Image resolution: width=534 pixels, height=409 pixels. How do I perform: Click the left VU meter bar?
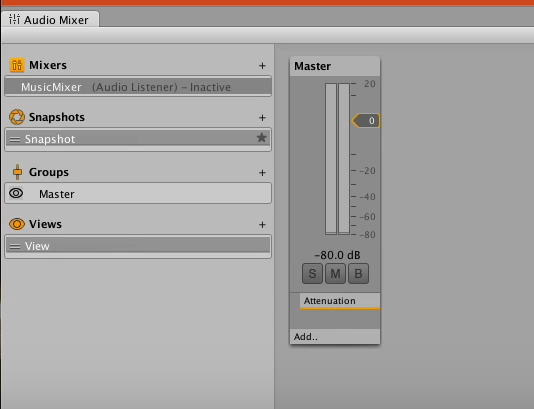click(331, 159)
